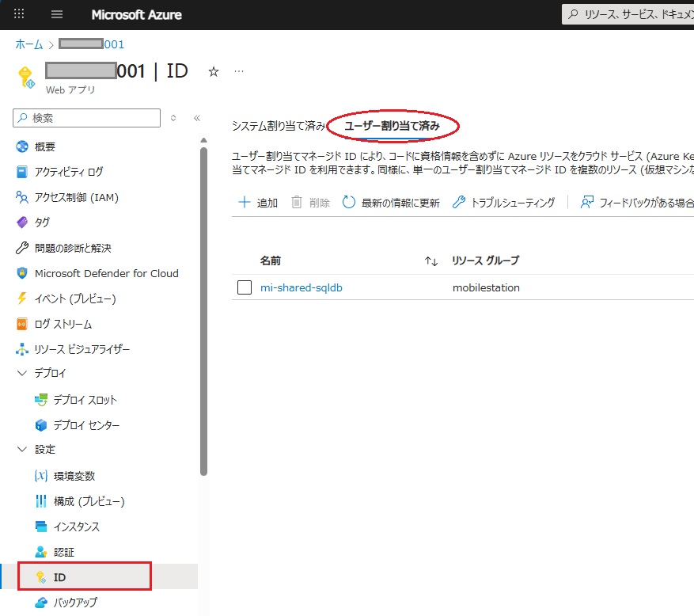
Task: Collapse the sidebar with the double chevron
Action: 197,118
